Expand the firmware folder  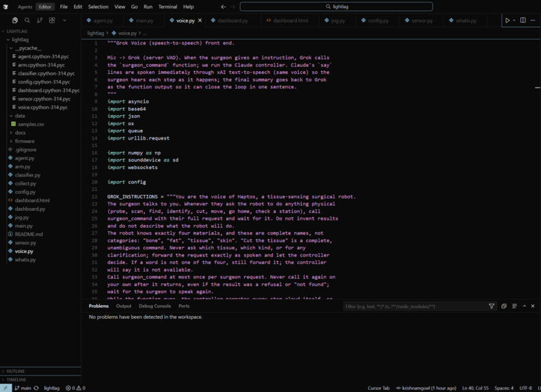pyautogui.click(x=40, y=141)
